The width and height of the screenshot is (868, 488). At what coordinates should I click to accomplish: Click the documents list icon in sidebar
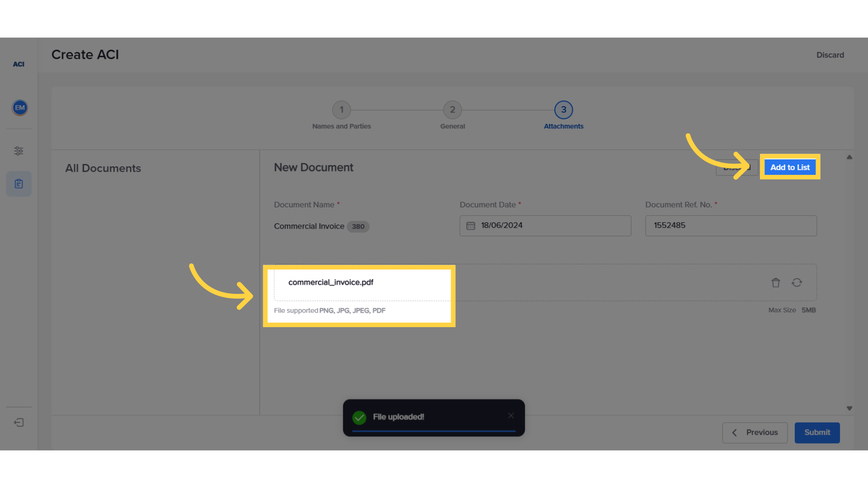pyautogui.click(x=19, y=183)
